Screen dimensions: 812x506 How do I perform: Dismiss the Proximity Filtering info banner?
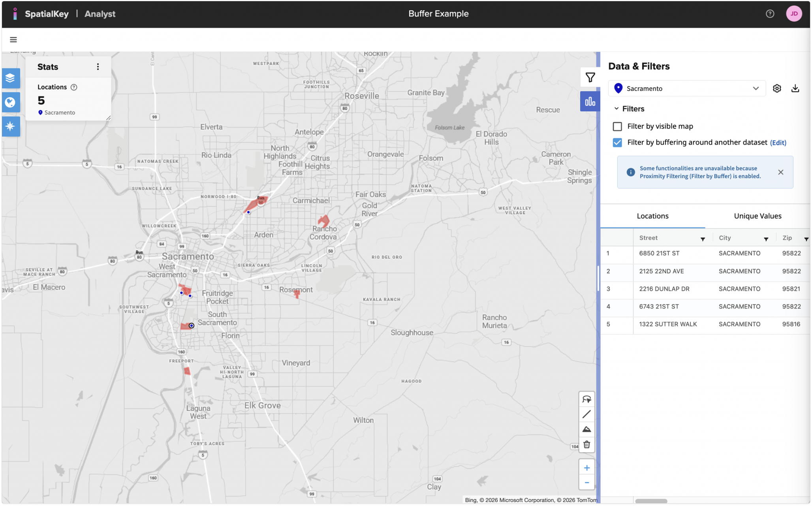pyautogui.click(x=780, y=172)
